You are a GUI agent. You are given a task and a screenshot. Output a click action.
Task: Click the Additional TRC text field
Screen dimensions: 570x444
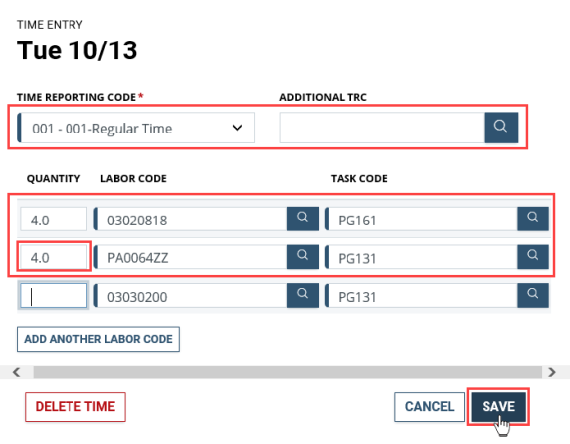382,127
